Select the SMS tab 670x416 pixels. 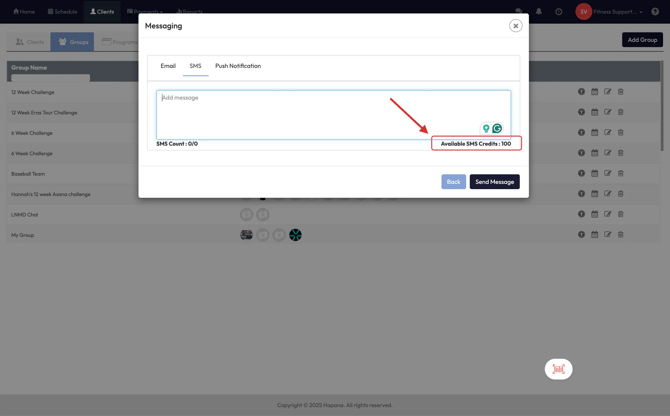click(195, 66)
